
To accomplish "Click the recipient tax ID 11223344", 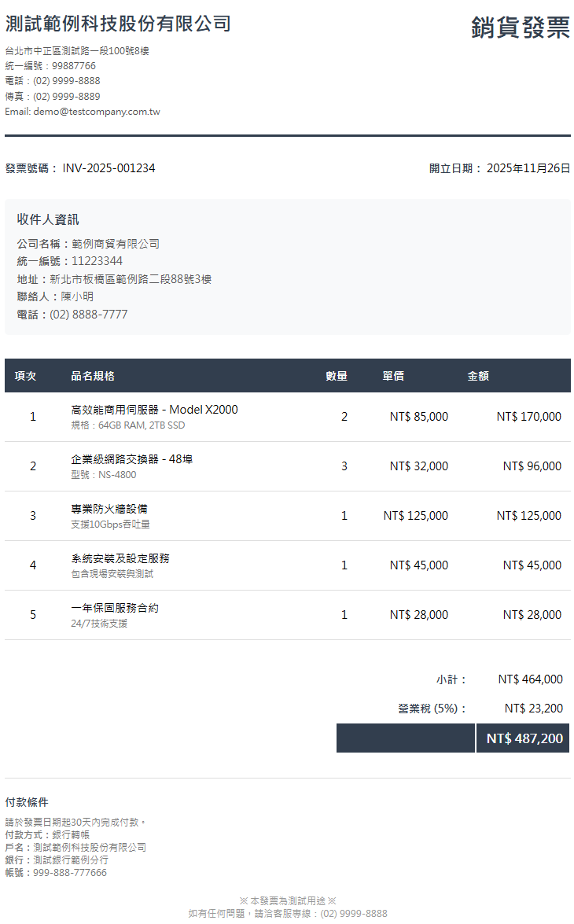I will pos(97,261).
